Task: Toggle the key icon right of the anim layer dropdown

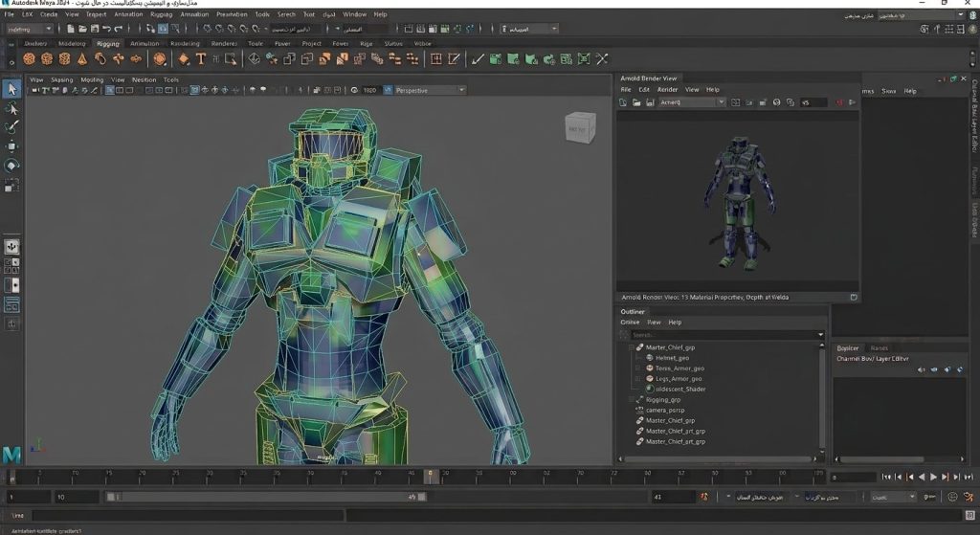Action: point(929,497)
